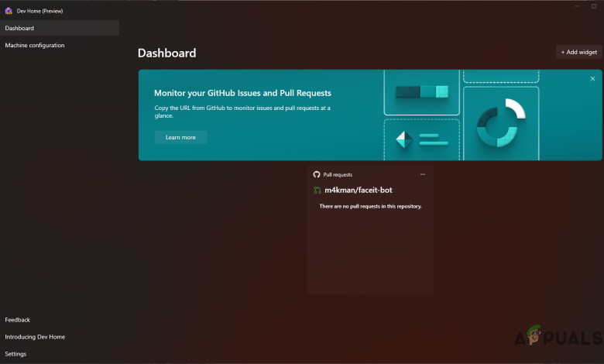The image size is (604, 364).
Task: Click Learn more on GitHub banner
Action: click(180, 137)
